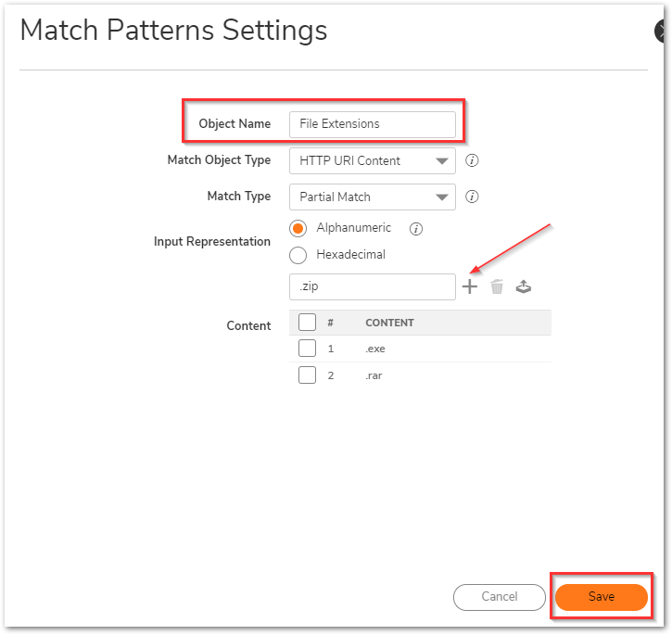Open the Match Object Type dropdown

372,160
